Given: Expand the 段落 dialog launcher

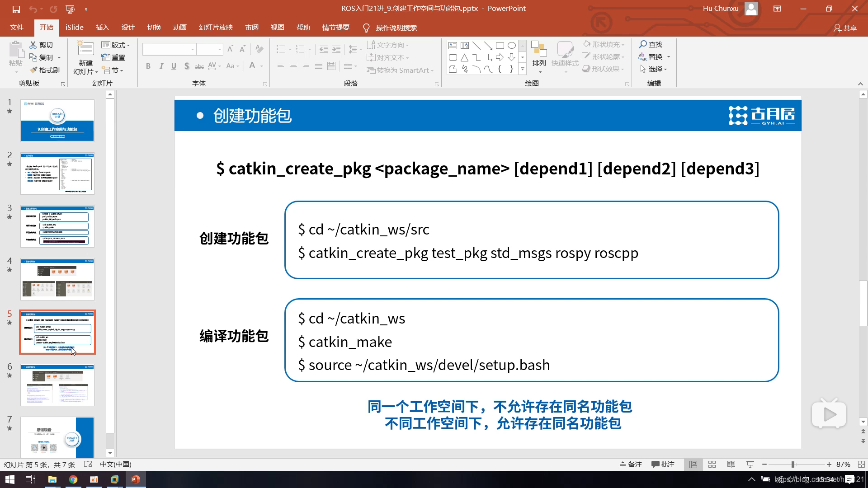Looking at the screenshot, I should (x=437, y=84).
